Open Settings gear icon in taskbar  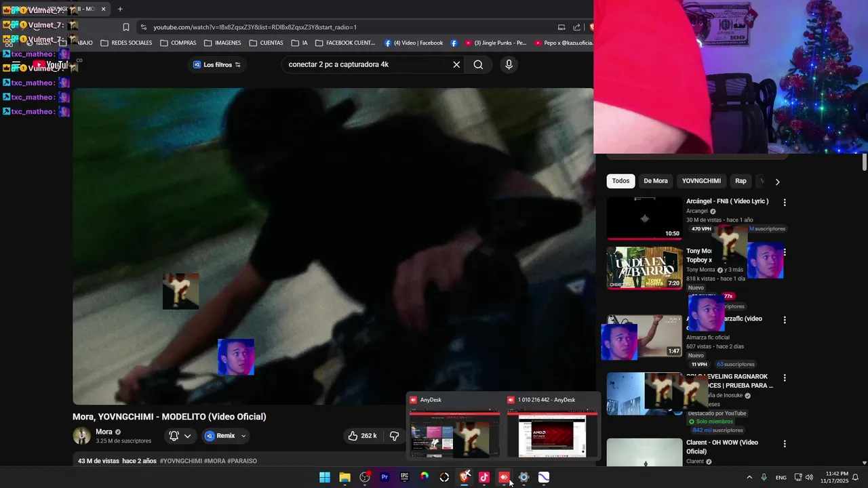pos(524,477)
